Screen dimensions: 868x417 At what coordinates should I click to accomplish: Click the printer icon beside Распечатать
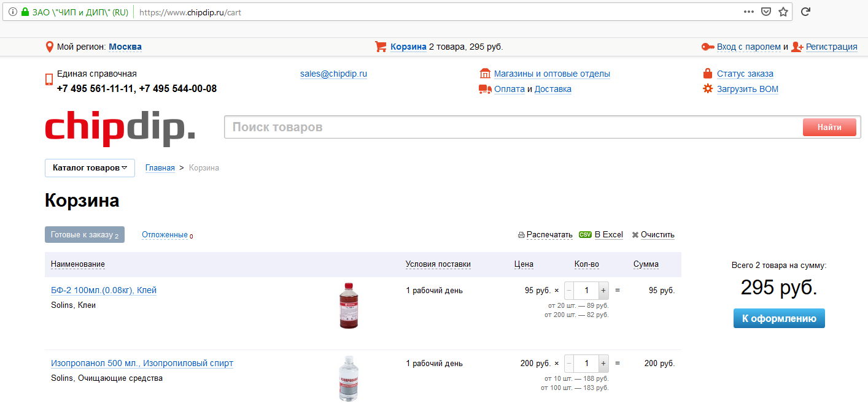coord(521,235)
